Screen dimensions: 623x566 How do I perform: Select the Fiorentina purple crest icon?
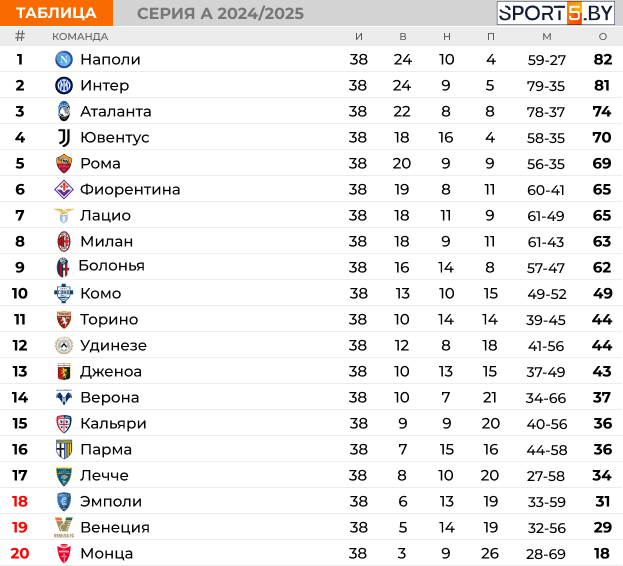click(x=64, y=189)
